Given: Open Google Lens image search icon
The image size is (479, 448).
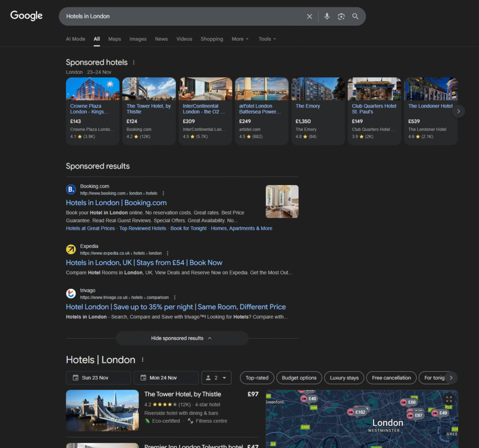Looking at the screenshot, I should tap(341, 16).
